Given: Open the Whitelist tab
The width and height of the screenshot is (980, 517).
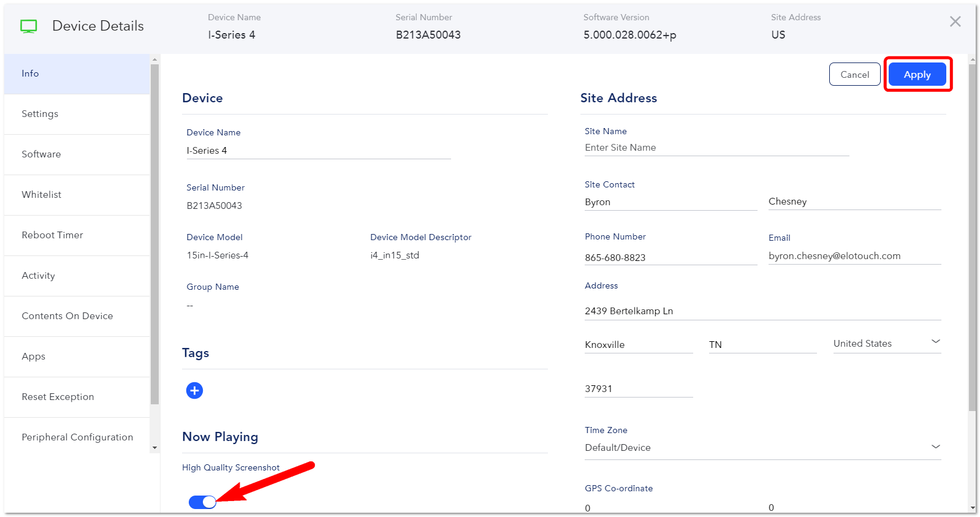Looking at the screenshot, I should (77, 195).
